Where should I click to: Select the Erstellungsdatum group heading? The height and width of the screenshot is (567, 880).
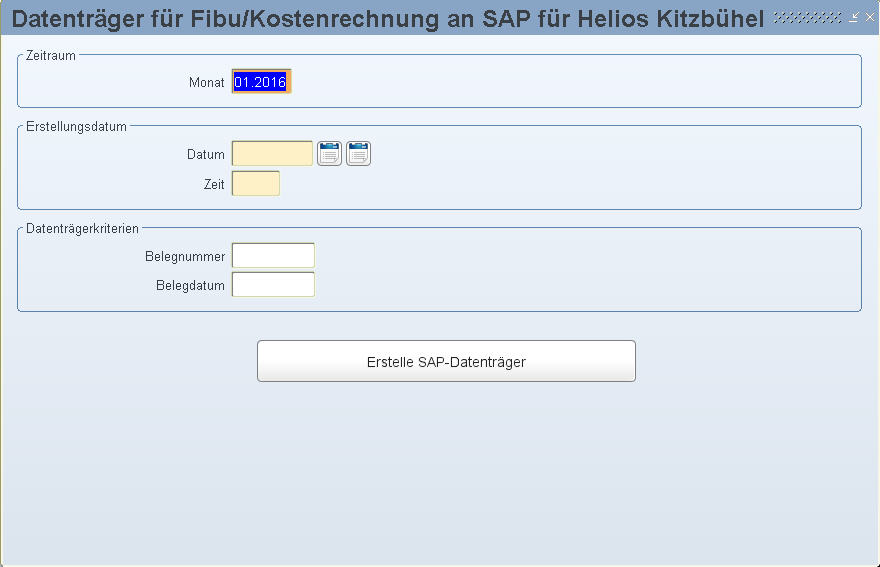point(76,126)
